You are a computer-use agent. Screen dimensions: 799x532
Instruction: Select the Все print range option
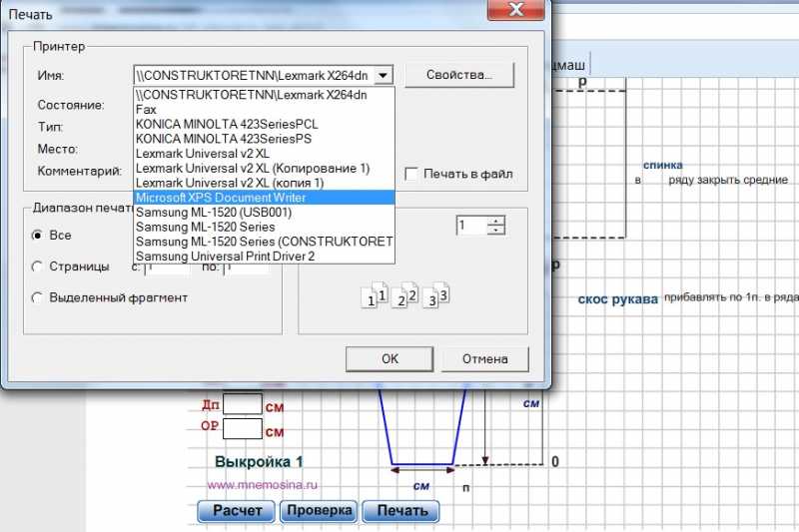pos(38,236)
